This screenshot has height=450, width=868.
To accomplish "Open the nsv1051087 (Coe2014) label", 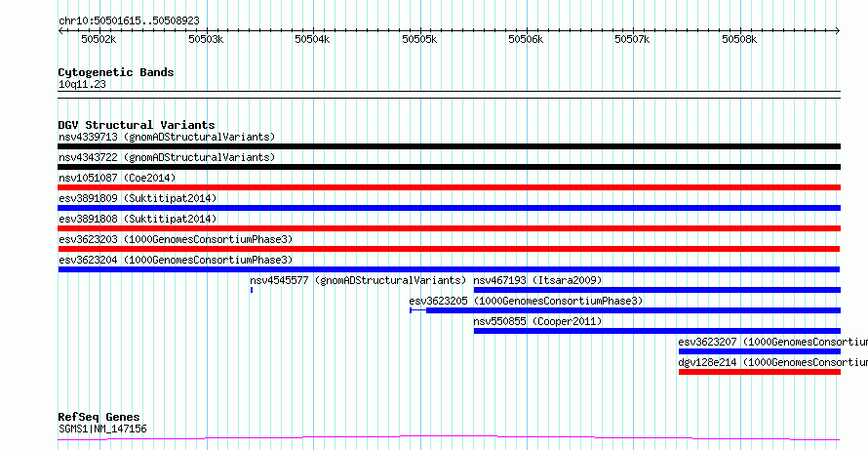I will (117, 178).
